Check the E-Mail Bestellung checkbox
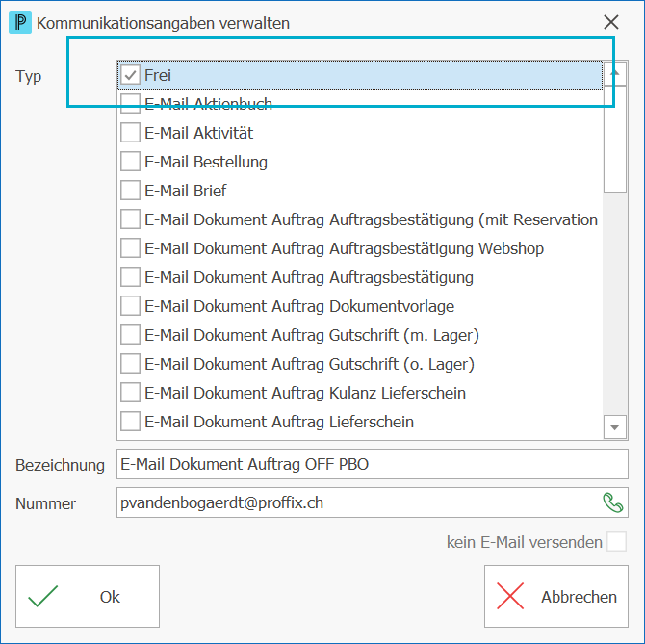The image size is (645, 644). point(130,162)
